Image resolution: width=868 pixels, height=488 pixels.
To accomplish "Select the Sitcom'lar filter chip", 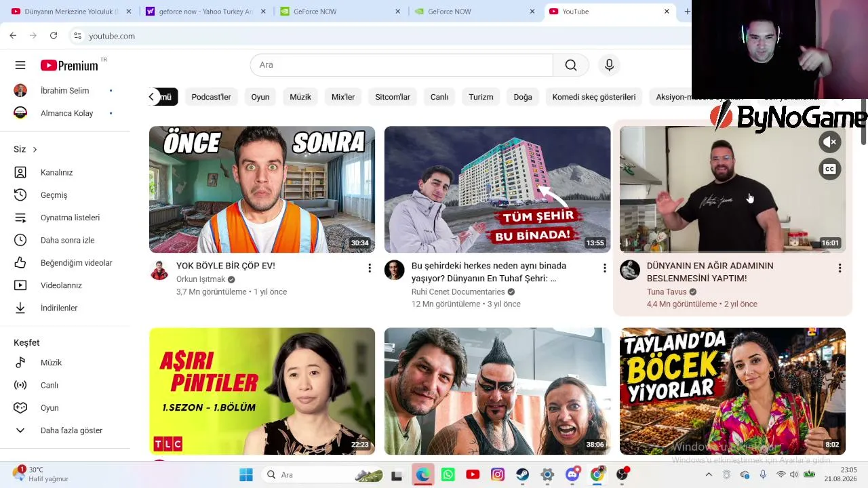I will point(393,97).
